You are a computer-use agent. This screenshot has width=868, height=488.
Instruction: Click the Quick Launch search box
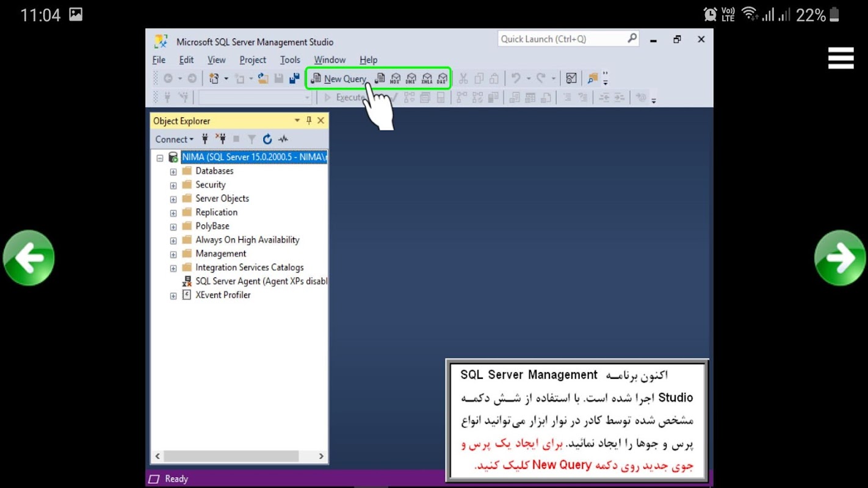(568, 39)
